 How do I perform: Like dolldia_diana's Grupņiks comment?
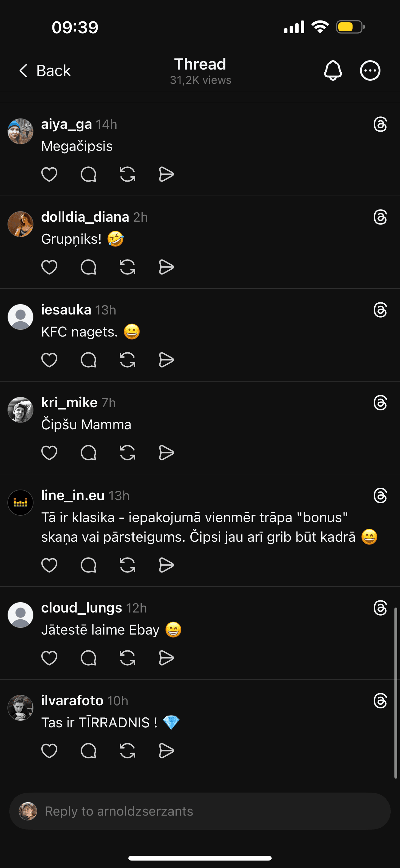pyautogui.click(x=49, y=267)
